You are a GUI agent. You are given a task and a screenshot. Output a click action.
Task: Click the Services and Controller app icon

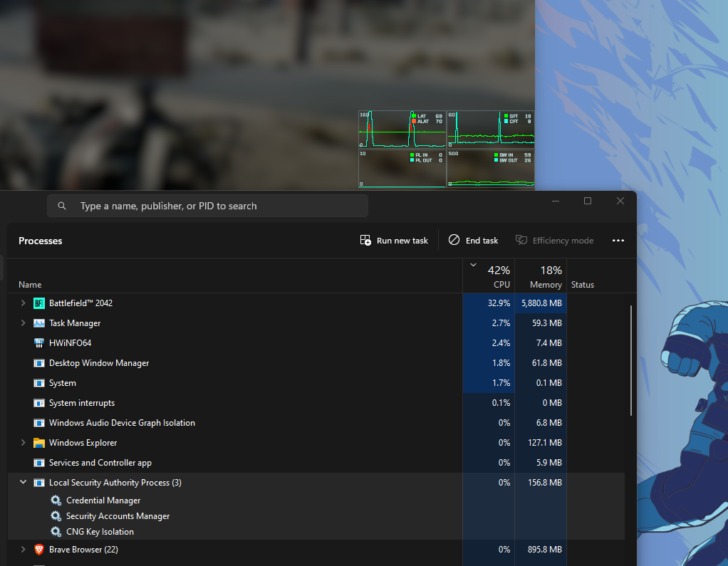coord(39,463)
